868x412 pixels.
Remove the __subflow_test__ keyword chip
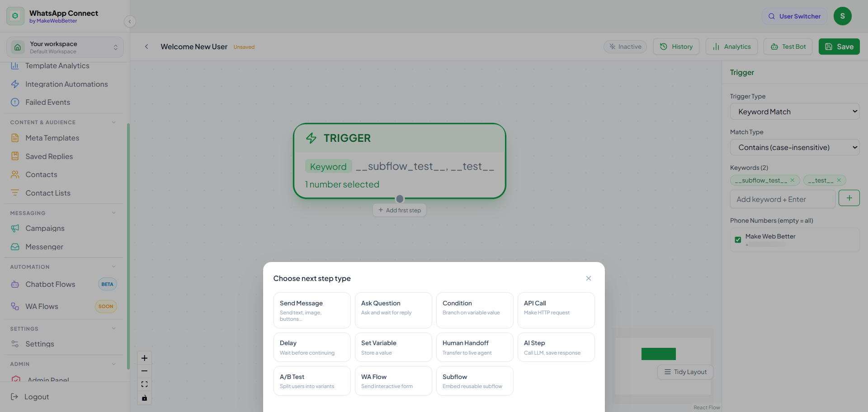[x=792, y=180]
